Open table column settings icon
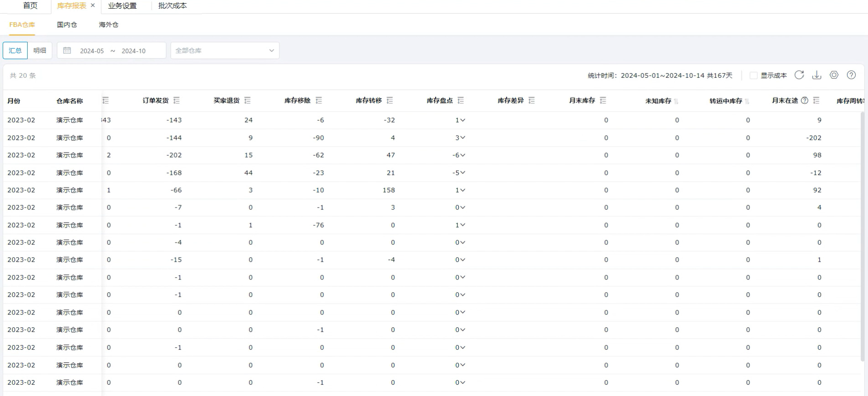868x396 pixels. pos(834,75)
